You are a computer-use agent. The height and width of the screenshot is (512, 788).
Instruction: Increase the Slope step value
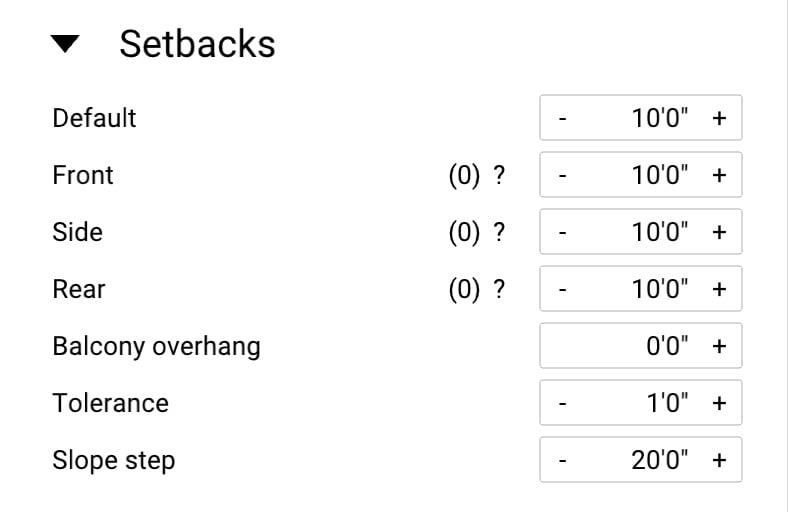click(718, 460)
